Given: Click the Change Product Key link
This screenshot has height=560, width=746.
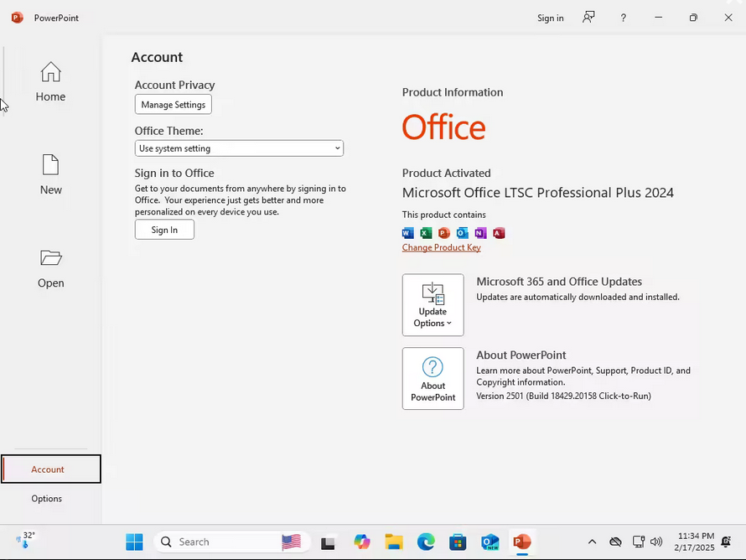Looking at the screenshot, I should point(441,247).
